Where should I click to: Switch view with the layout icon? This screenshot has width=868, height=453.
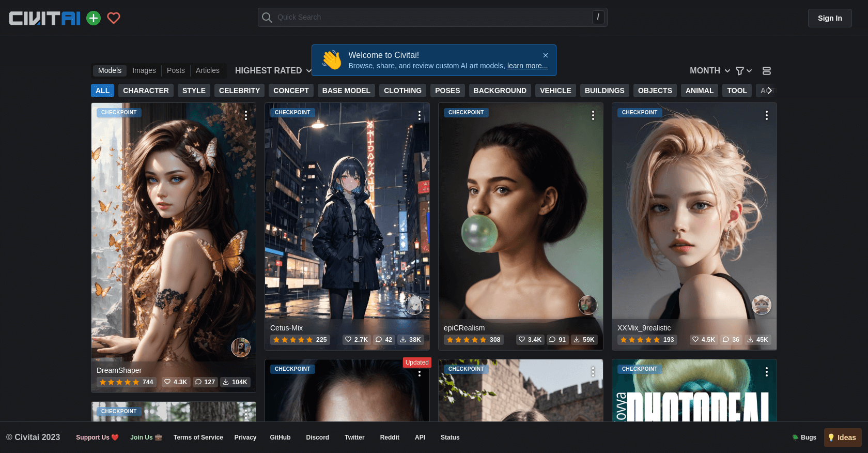[767, 71]
